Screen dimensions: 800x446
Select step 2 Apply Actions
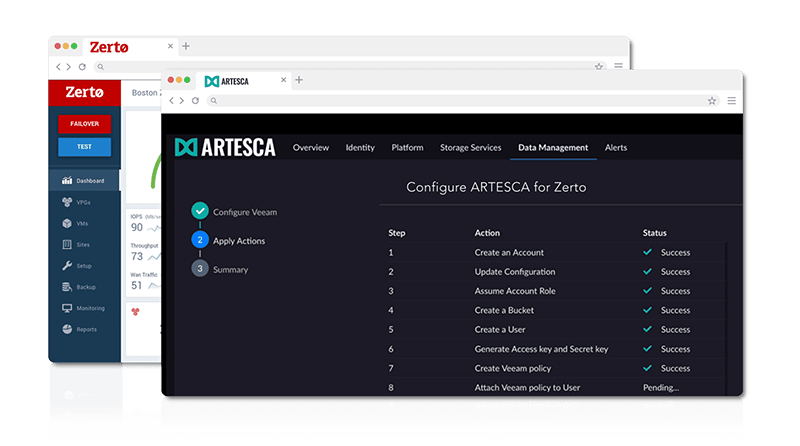click(x=229, y=240)
